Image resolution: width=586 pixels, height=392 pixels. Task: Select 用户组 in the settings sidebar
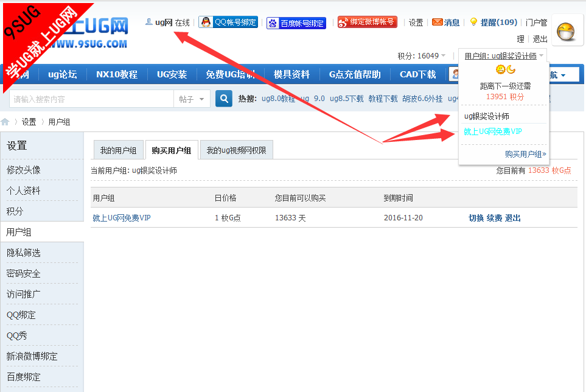tap(19, 232)
